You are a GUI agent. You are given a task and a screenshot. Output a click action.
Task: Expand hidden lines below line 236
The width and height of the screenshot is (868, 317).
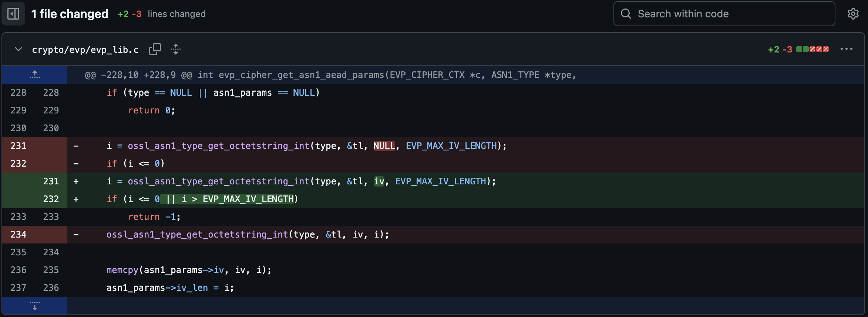[35, 306]
